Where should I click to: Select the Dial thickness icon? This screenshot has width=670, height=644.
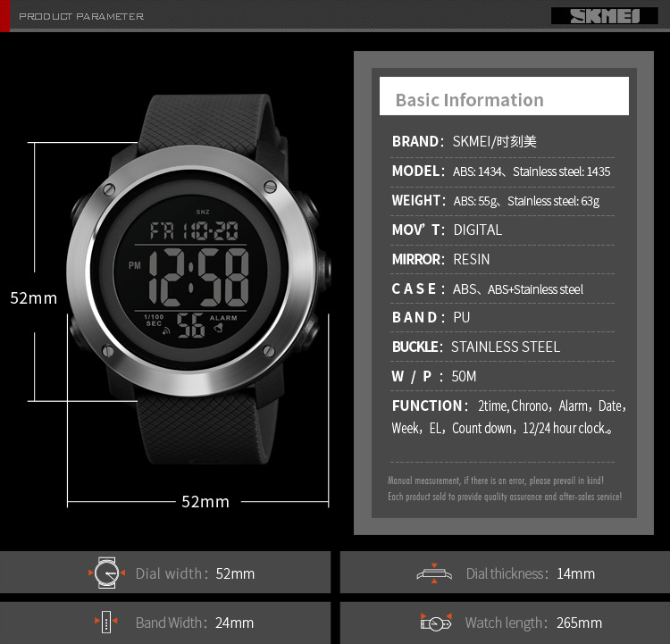click(x=434, y=573)
